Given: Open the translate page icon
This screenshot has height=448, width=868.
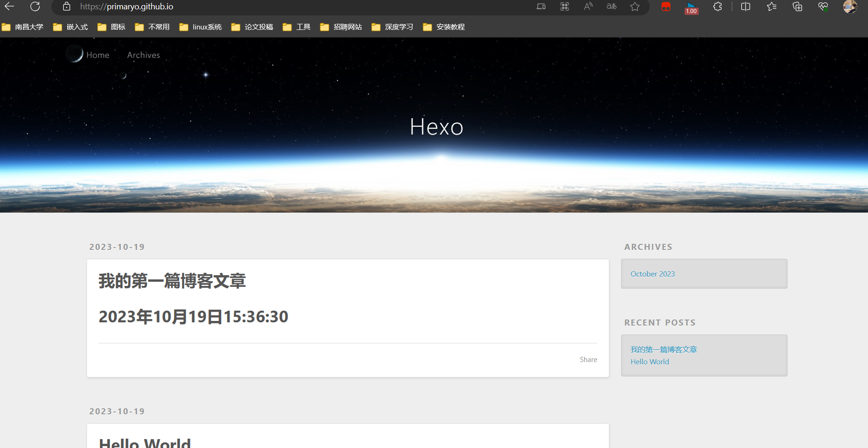Looking at the screenshot, I should [x=612, y=7].
